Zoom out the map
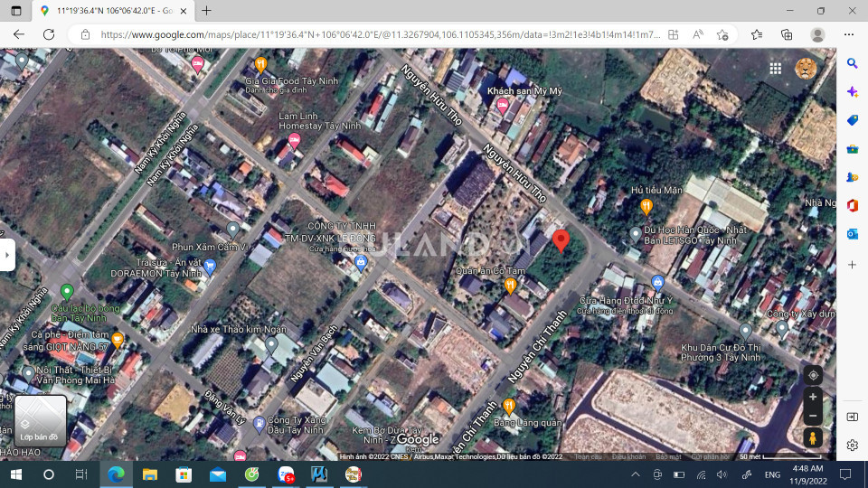This screenshot has width=868, height=488. coord(813,416)
